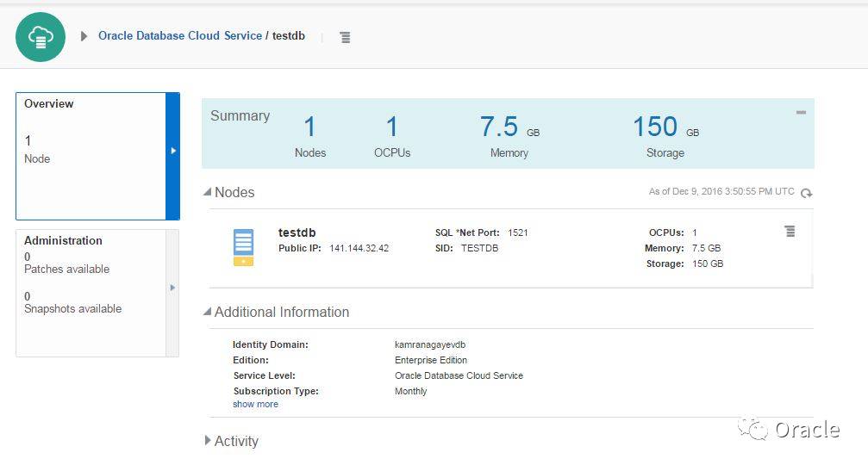Expand the breadcrumb arrow before Oracle Database Cloud Service
Screen dimensions: 868x465
click(84, 36)
